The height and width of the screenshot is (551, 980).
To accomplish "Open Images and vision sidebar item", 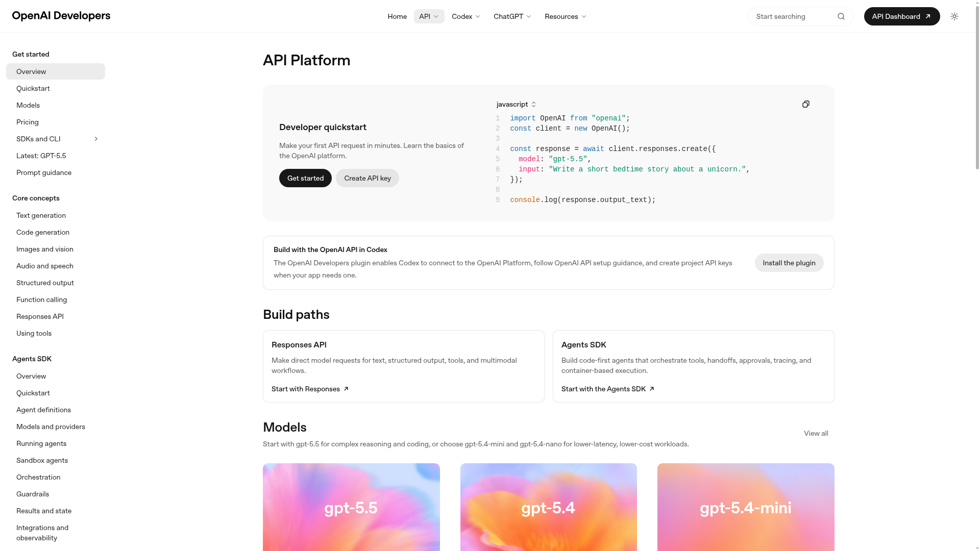I will (x=56, y=249).
